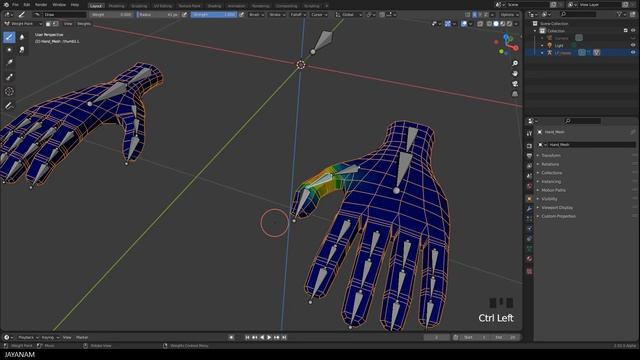Viewport: 640px width, 360px height.
Task: Open the outliner filter funnel icon
Action: click(620, 14)
